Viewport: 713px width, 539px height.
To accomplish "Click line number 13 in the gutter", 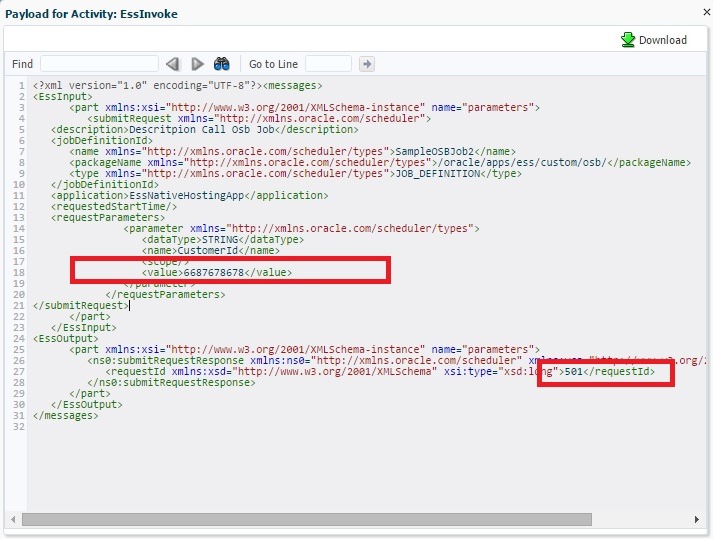I will [x=19, y=217].
